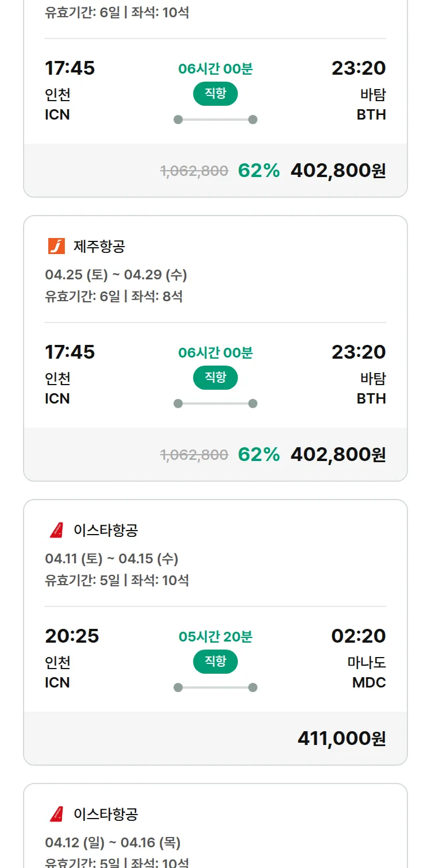Tap 직항 badge on the top 10-seat Batam flight
The width and height of the screenshot is (431, 868).
tap(215, 94)
